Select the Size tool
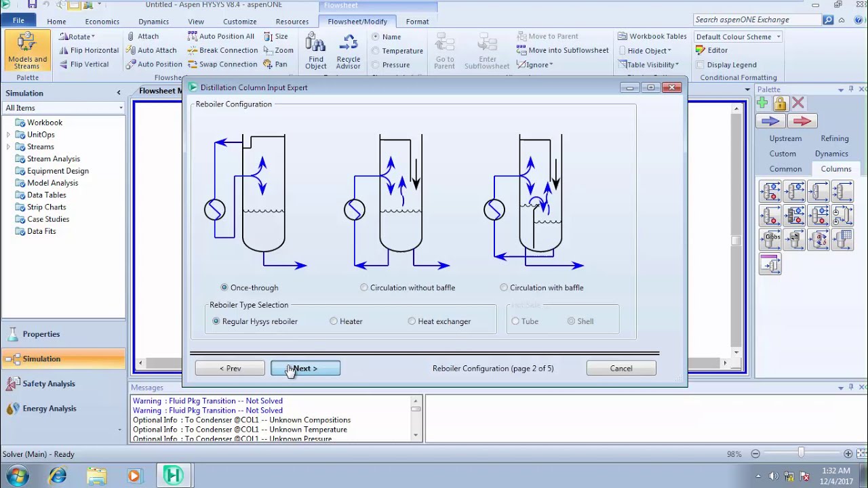Image resolution: width=868 pixels, height=488 pixels. [275, 37]
